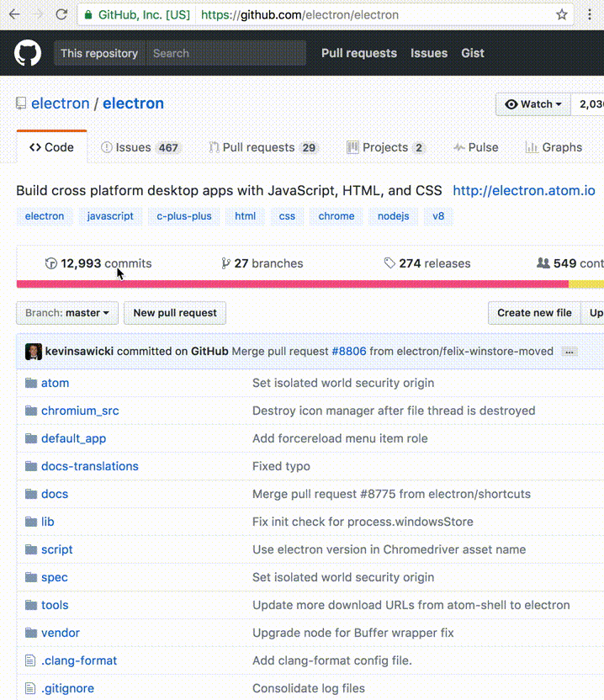Viewport: 604px width, 700px height.
Task: Open the chromium_src folder
Action: (x=80, y=411)
